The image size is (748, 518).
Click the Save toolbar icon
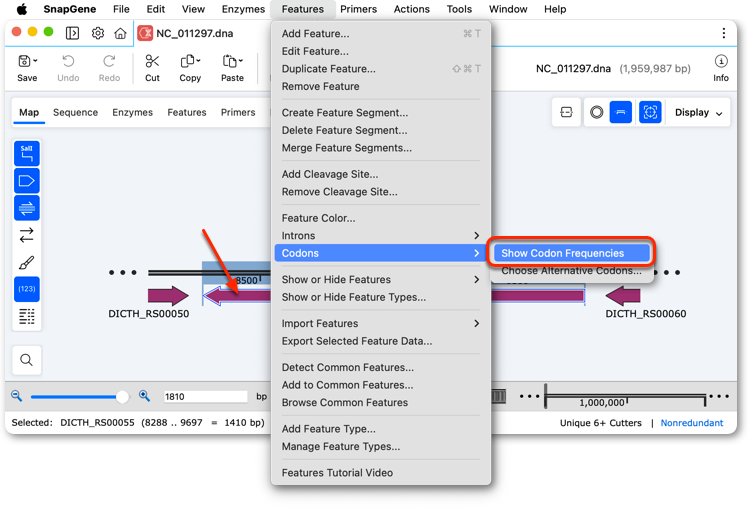24,61
